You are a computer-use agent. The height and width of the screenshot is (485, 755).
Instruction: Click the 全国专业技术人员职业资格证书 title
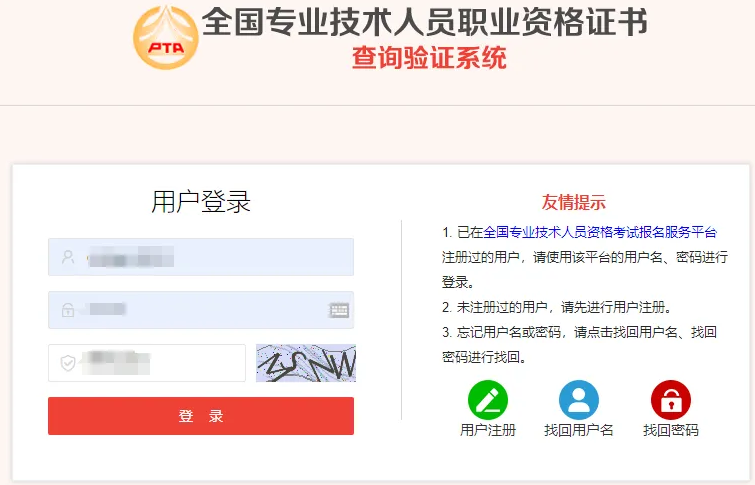tap(425, 22)
